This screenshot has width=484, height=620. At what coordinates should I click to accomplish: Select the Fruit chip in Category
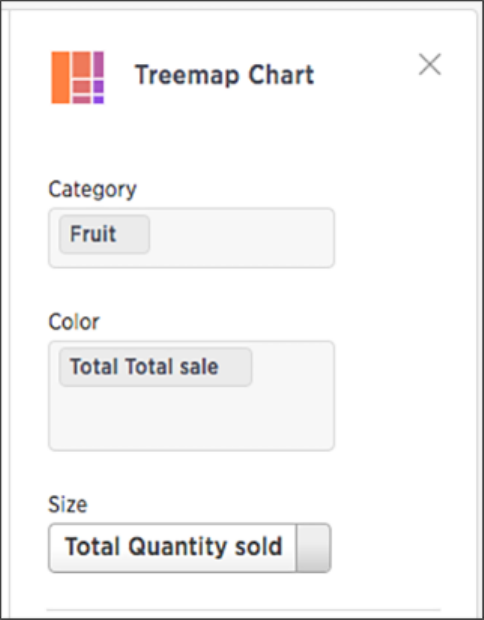104,234
